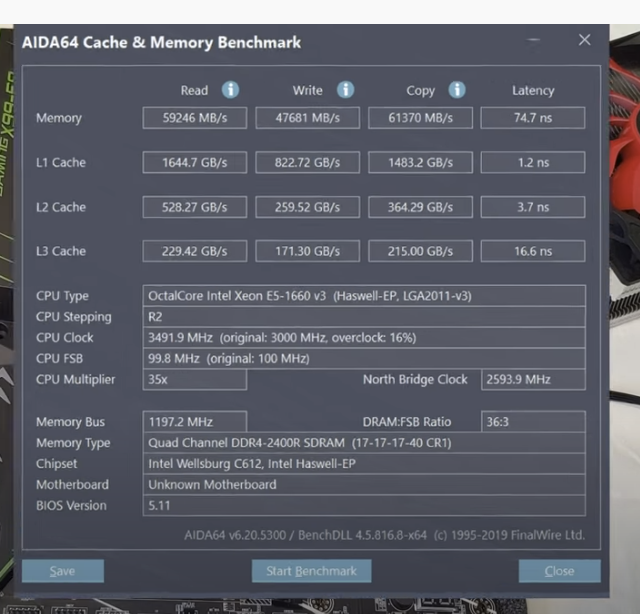
Task: Select L2 Cache read 528.27 GB/s
Action: pos(195,207)
